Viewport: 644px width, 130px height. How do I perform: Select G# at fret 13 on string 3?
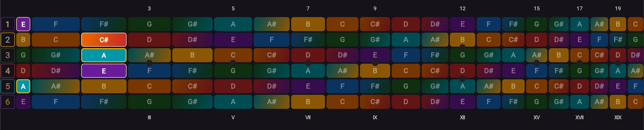pyautogui.click(x=489, y=55)
